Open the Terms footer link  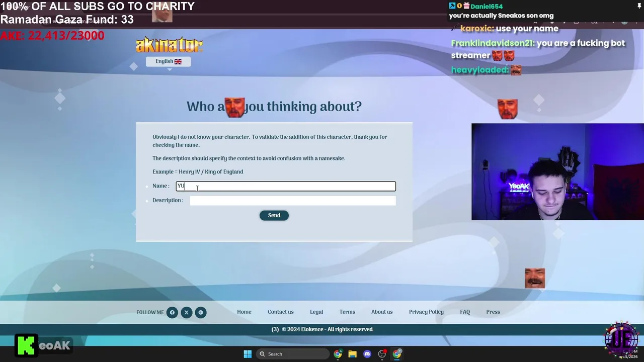click(347, 312)
